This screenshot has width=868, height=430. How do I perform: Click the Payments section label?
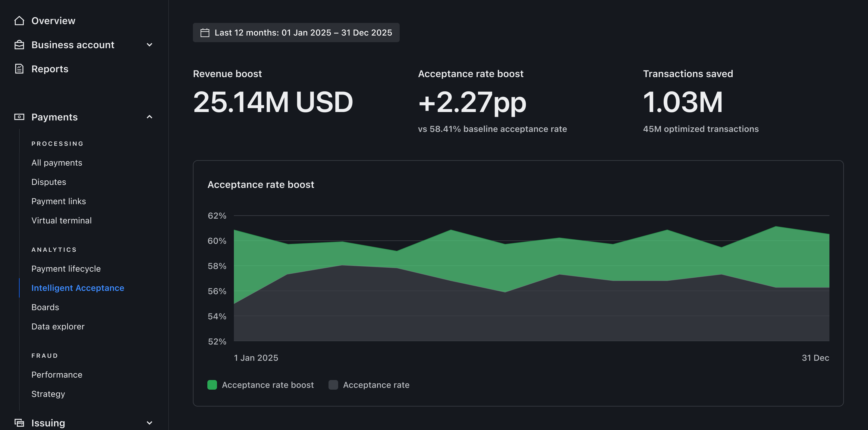(54, 117)
